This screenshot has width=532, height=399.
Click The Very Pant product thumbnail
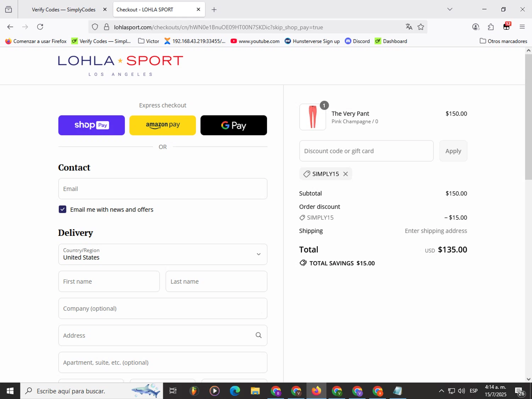click(x=312, y=117)
